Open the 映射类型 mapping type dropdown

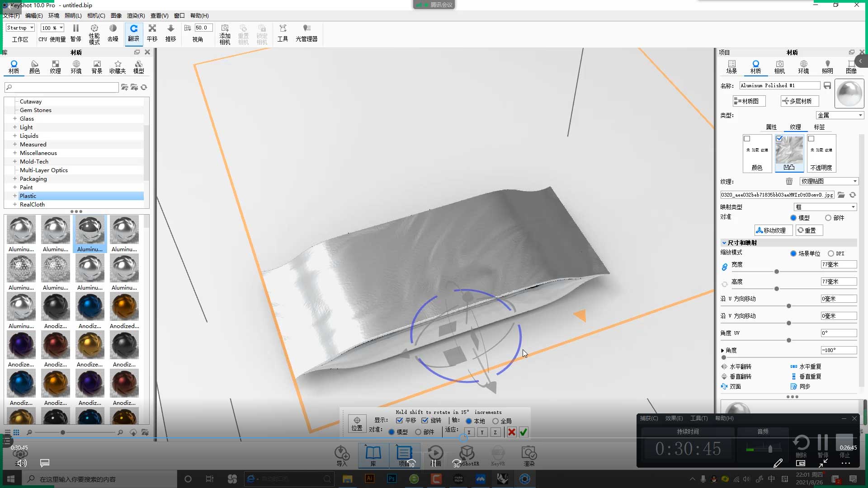click(x=825, y=207)
